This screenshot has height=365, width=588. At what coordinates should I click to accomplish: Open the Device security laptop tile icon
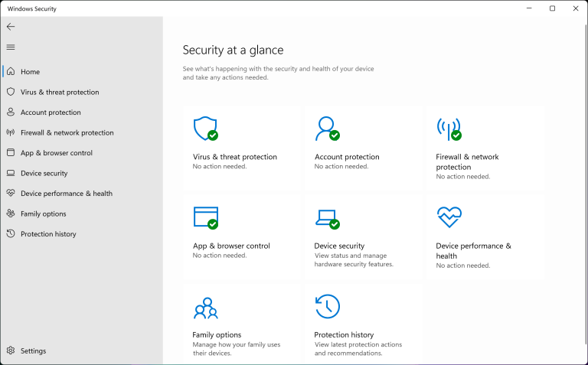pyautogui.click(x=327, y=219)
